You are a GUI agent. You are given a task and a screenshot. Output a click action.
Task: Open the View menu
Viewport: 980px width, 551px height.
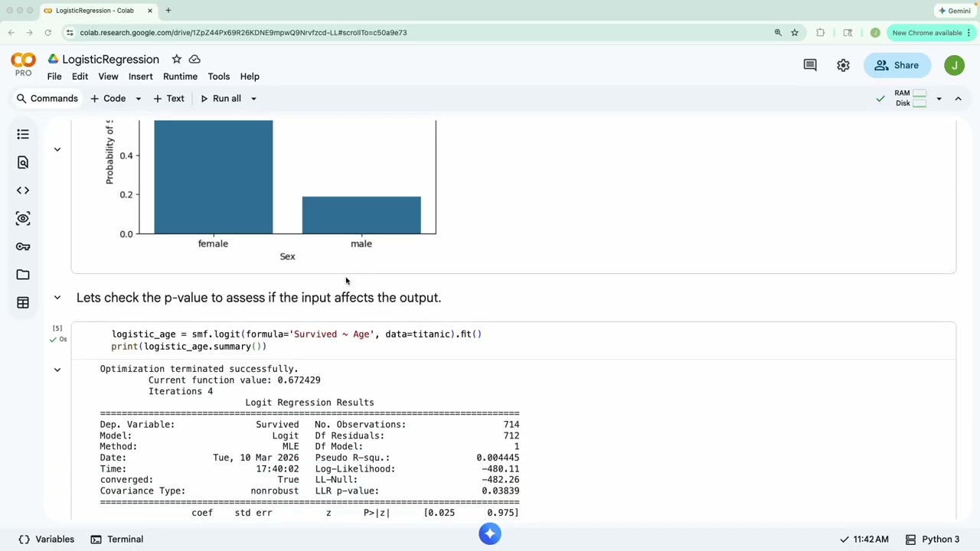point(108,77)
